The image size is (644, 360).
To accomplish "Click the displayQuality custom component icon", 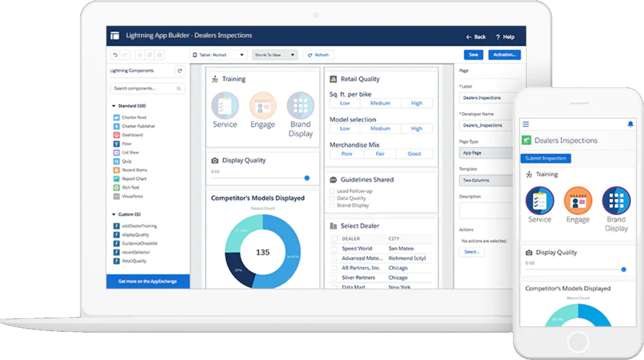I will [116, 235].
